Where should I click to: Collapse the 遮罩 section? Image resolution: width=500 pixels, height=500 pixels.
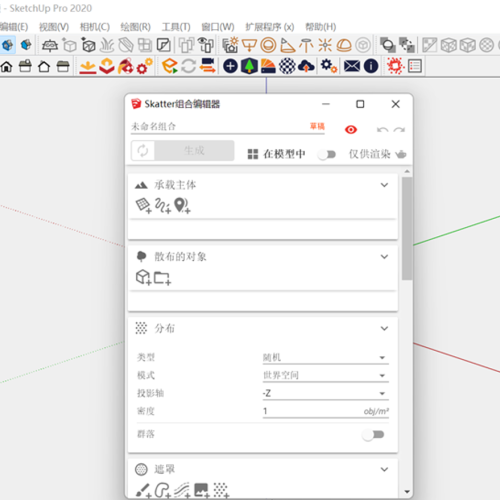(384, 470)
